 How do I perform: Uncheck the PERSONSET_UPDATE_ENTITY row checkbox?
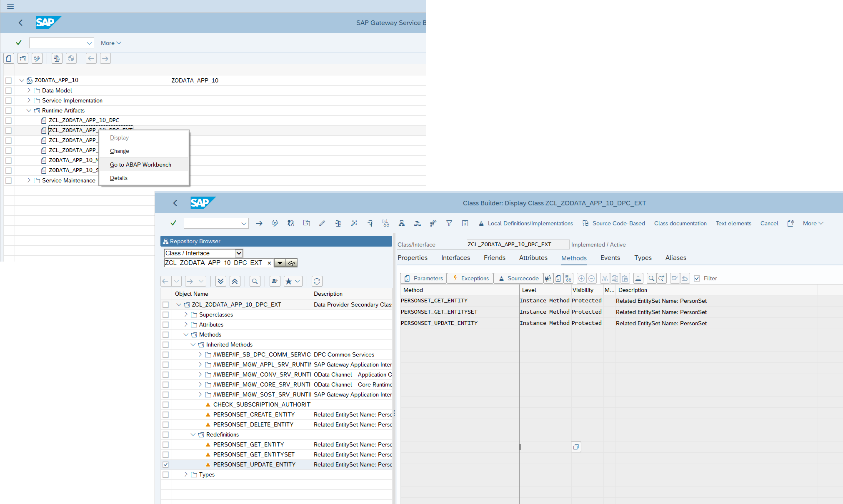[166, 464]
